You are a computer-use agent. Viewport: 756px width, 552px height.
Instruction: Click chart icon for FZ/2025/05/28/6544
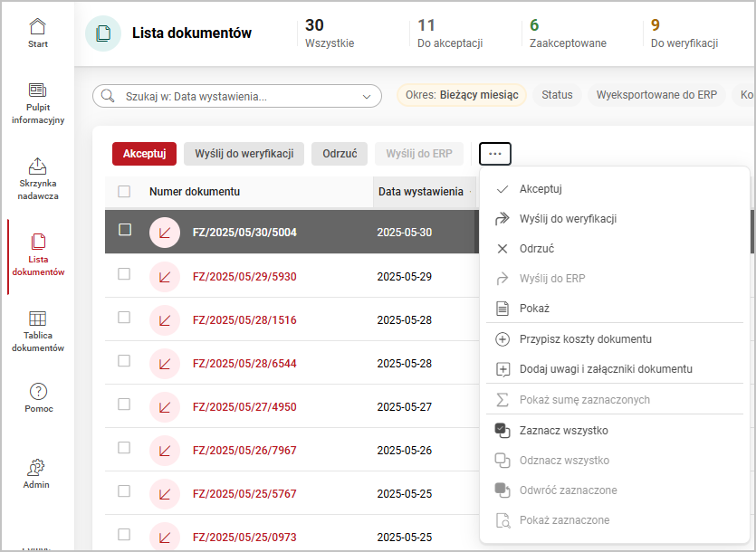(x=165, y=364)
